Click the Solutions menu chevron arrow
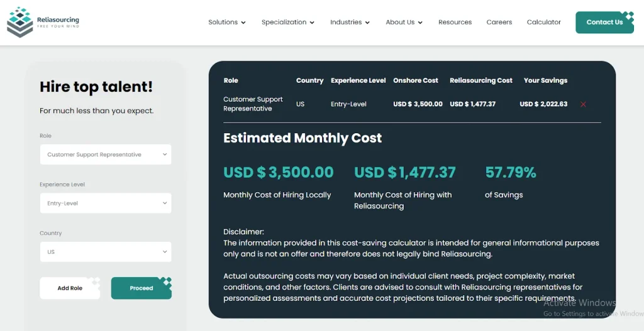This screenshot has width=644, height=331. 243,23
